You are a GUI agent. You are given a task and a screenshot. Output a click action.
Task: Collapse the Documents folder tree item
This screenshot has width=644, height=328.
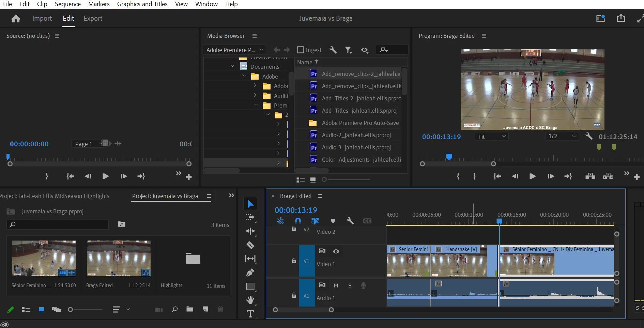(232, 66)
